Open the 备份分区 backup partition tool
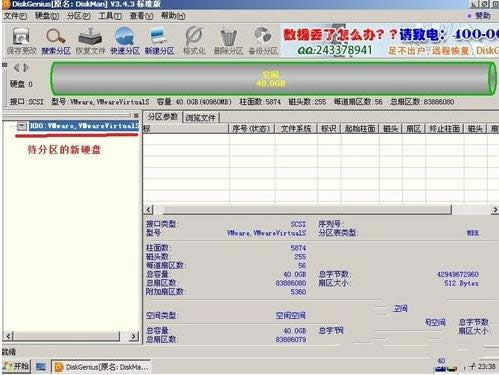499x375 pixels. tap(263, 41)
